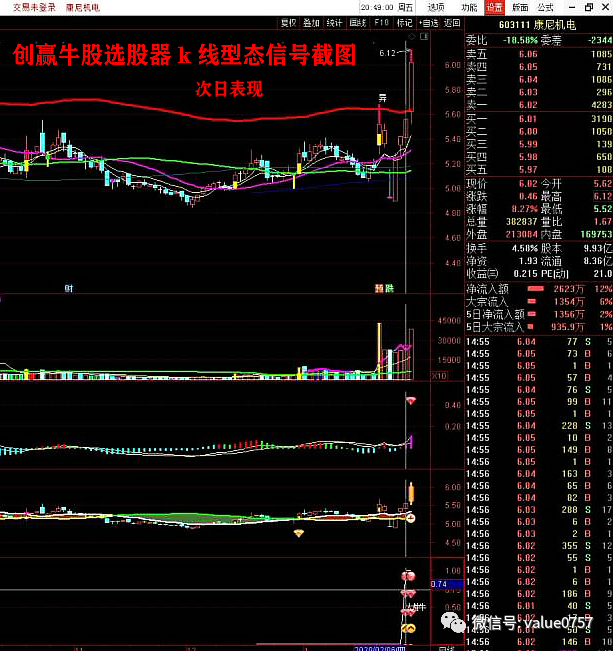Click the yellow signal icon at the bottom of the last panel
This screenshot has height=651, width=613.
pyautogui.click(x=409, y=629)
